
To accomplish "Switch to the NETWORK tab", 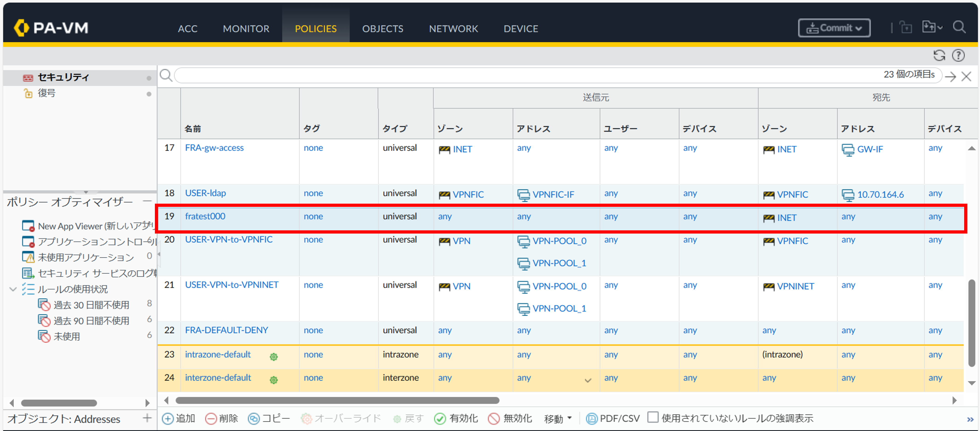I will [453, 29].
